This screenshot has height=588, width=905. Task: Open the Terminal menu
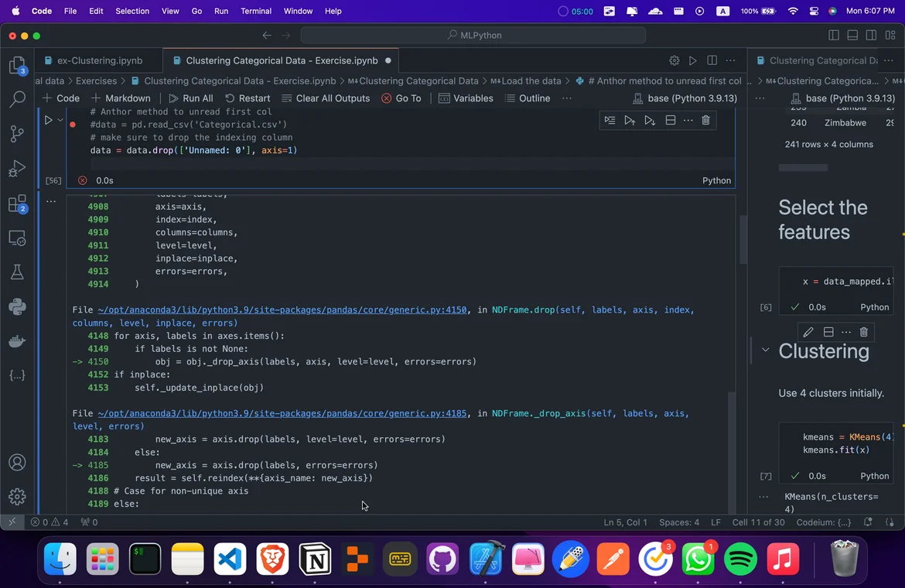click(x=256, y=11)
